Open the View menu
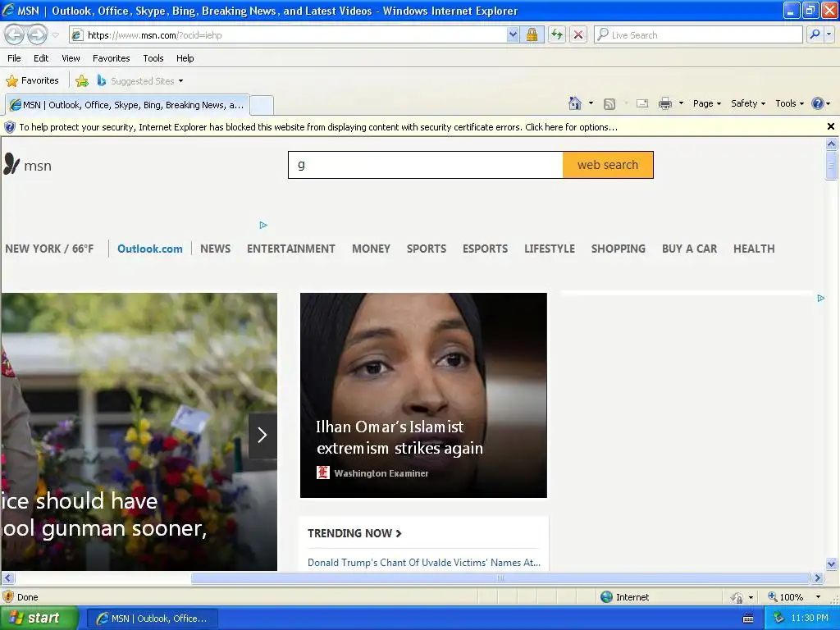The height and width of the screenshot is (630, 840). (71, 58)
